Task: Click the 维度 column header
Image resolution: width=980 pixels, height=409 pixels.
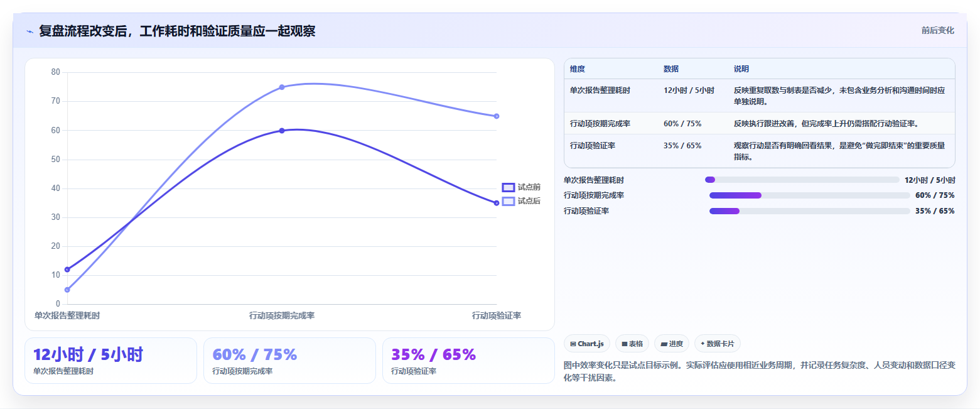Action: coord(578,69)
